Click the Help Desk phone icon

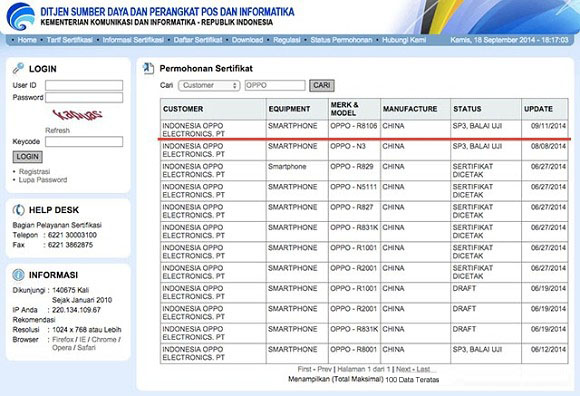pos(18,210)
